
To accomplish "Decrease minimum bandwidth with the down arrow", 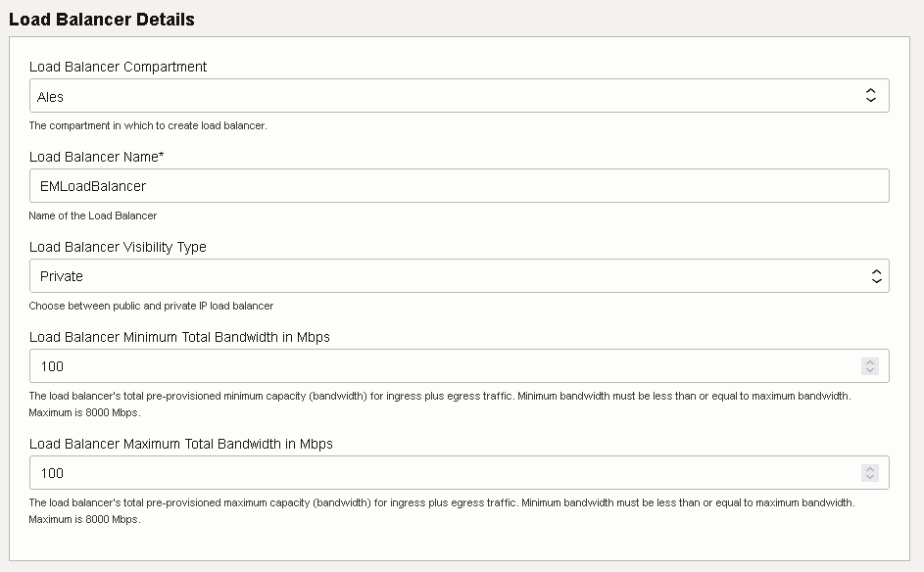I will [x=869, y=370].
